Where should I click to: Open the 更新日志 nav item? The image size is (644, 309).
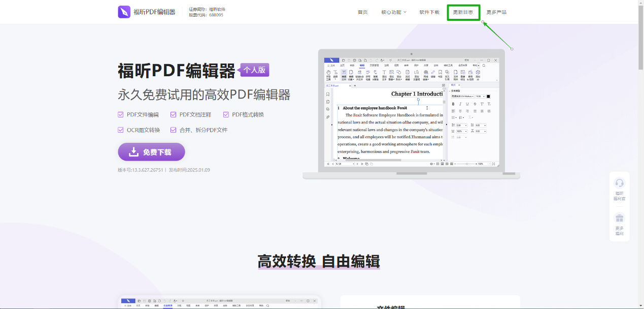pos(463,12)
